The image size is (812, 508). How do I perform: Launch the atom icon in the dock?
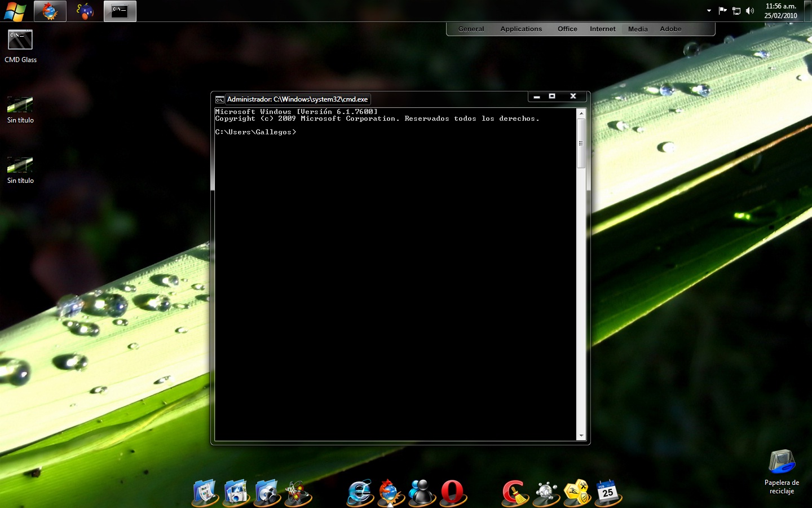click(298, 493)
